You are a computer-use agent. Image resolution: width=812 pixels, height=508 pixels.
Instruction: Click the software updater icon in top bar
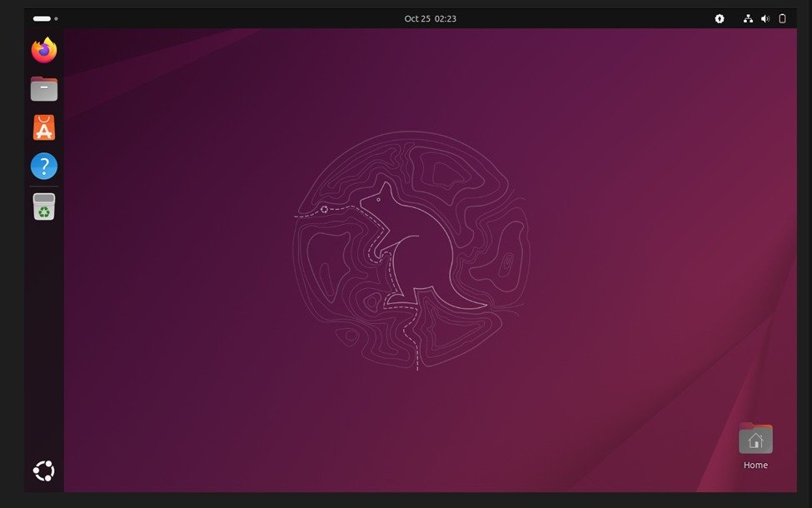719,17
